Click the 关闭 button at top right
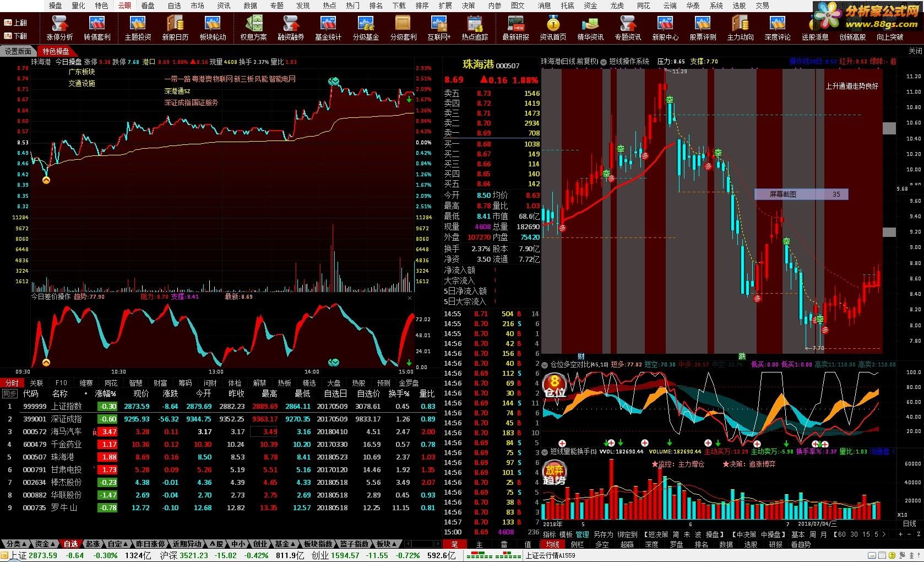The width and height of the screenshot is (924, 562). (x=915, y=51)
